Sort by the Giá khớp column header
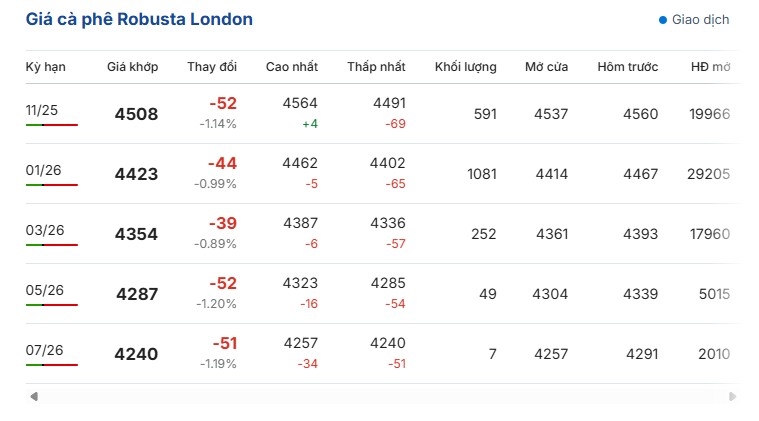The image size is (759, 421). pos(133,67)
